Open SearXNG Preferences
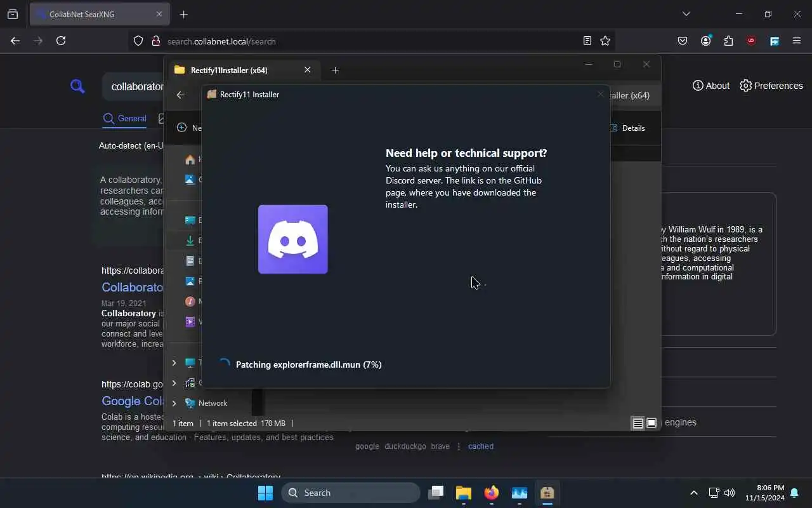The height and width of the screenshot is (508, 812). click(771, 86)
